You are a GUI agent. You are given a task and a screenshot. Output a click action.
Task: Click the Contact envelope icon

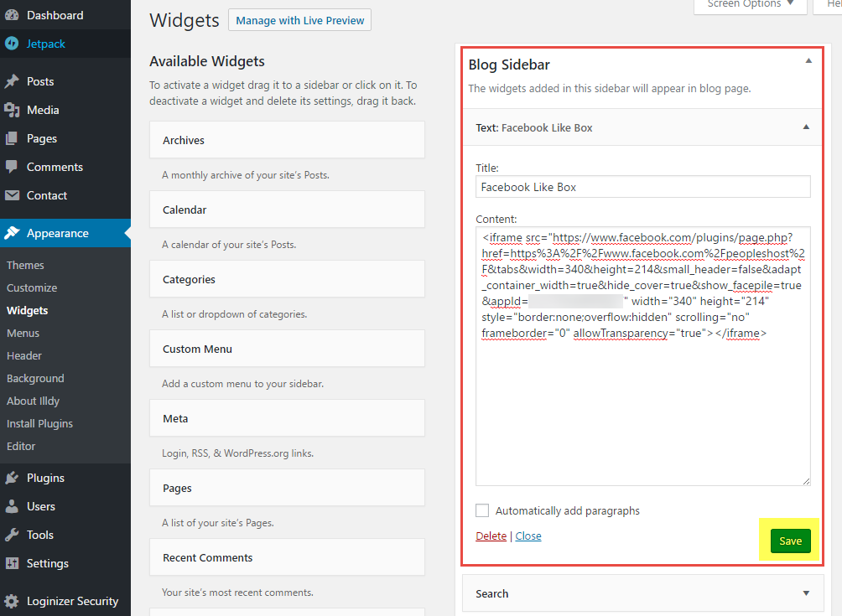click(x=12, y=195)
